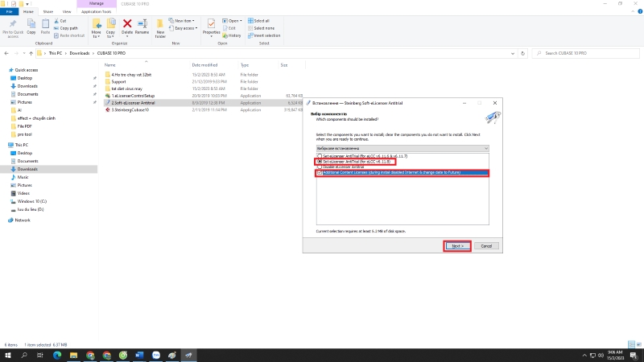Open the Copy to dropdown
Viewport: 644px width, 362px height.
tap(110, 28)
